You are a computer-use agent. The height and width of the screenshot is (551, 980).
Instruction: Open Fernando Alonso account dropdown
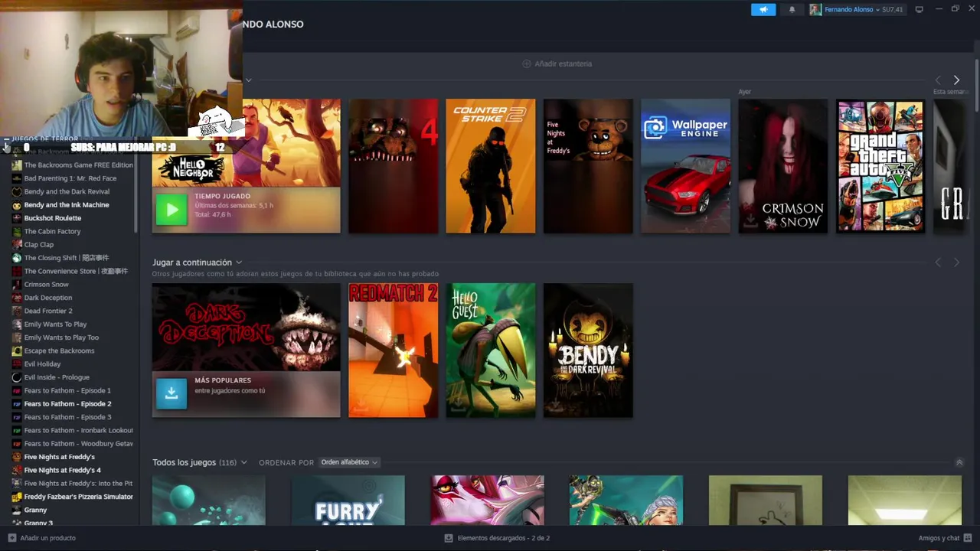(864, 9)
